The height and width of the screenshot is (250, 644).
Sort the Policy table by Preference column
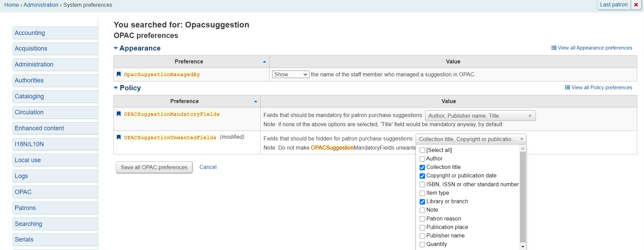tap(187, 101)
